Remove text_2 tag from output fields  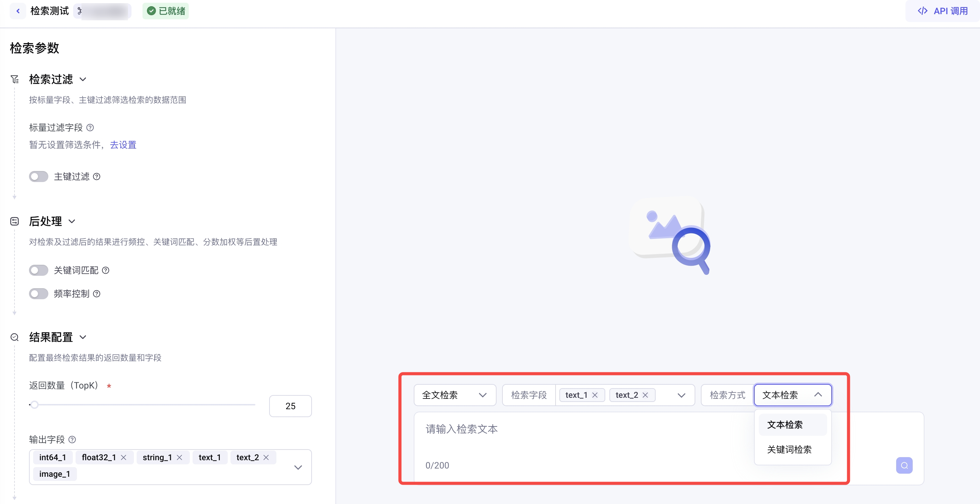point(266,457)
